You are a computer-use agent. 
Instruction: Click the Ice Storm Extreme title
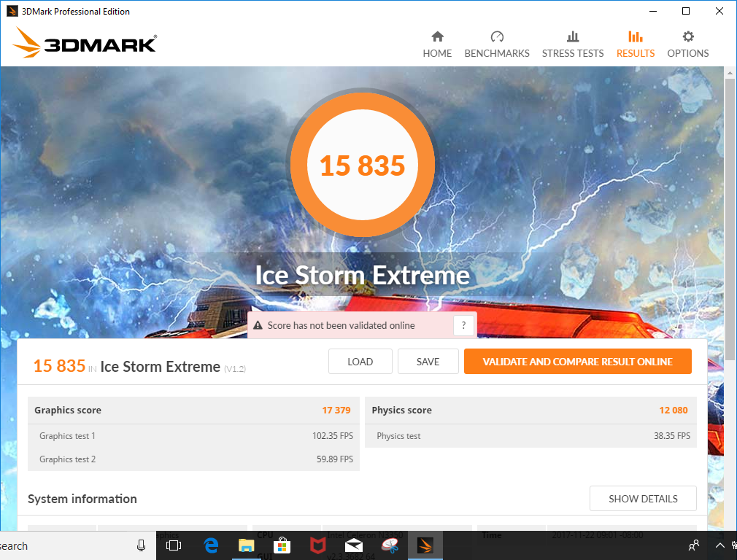coord(363,275)
